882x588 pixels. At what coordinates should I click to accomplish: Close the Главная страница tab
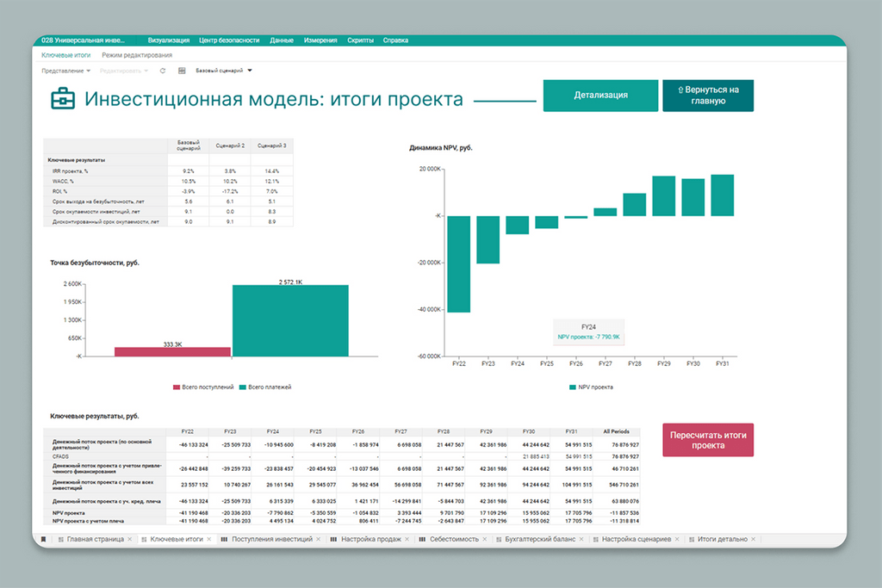(x=130, y=539)
